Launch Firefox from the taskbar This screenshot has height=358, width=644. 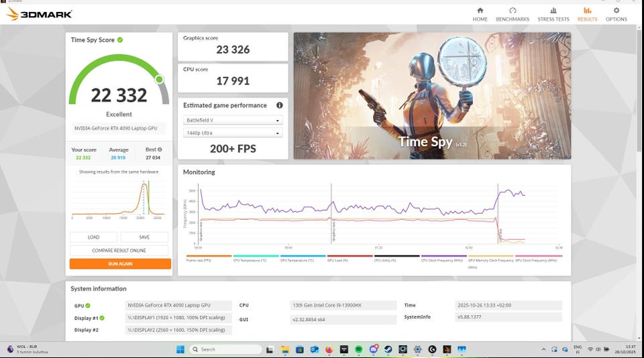tap(329, 349)
